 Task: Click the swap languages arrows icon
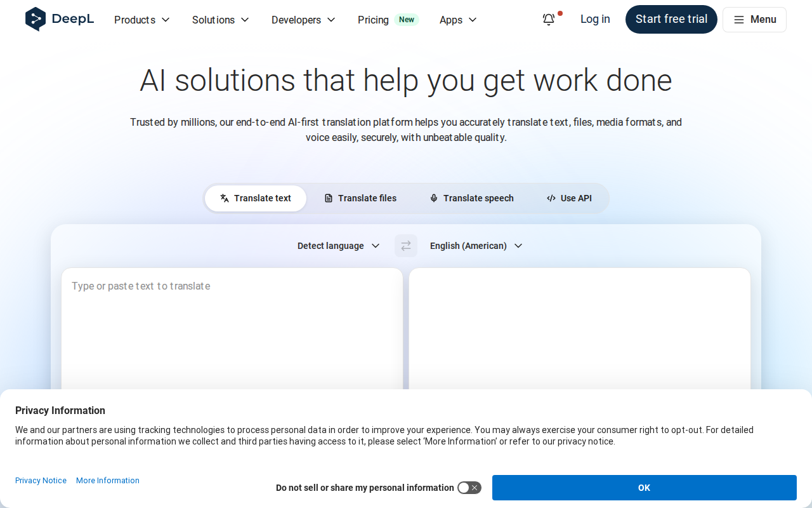point(406,246)
